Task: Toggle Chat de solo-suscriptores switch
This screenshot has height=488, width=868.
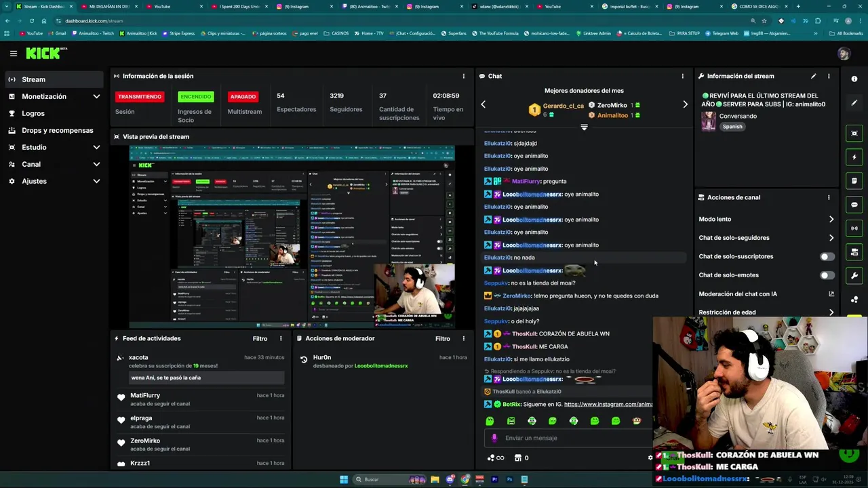Action: [827, 257]
